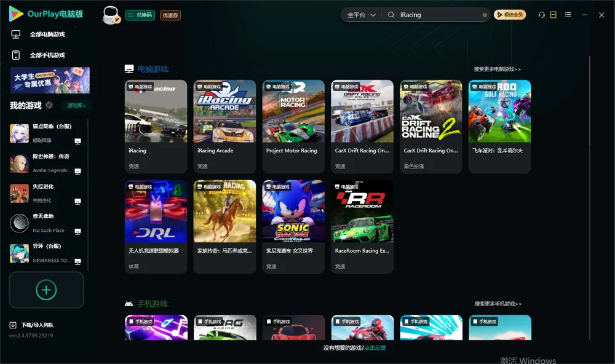The width and height of the screenshot is (615, 364).
Task: Click the 优惠券 coupon button
Action: coord(170,15)
